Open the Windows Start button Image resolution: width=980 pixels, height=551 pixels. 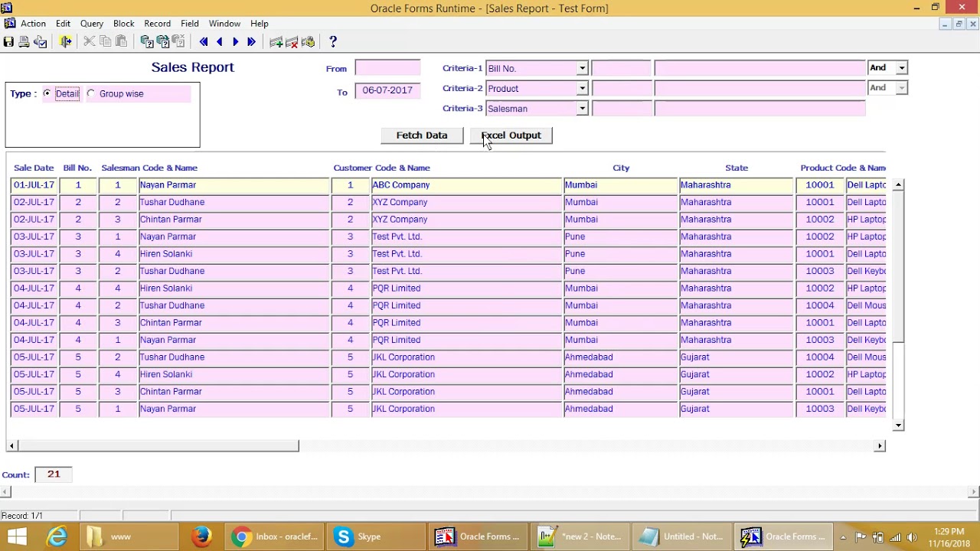[x=17, y=536]
